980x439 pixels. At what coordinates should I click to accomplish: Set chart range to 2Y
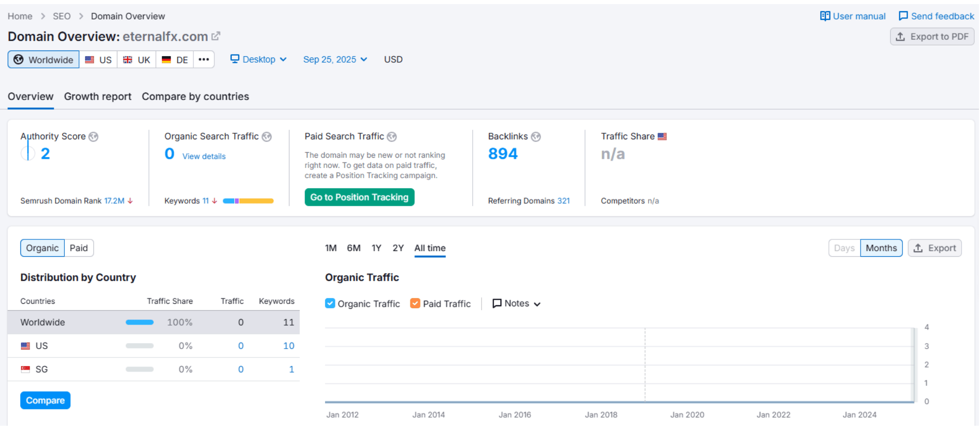tap(398, 248)
